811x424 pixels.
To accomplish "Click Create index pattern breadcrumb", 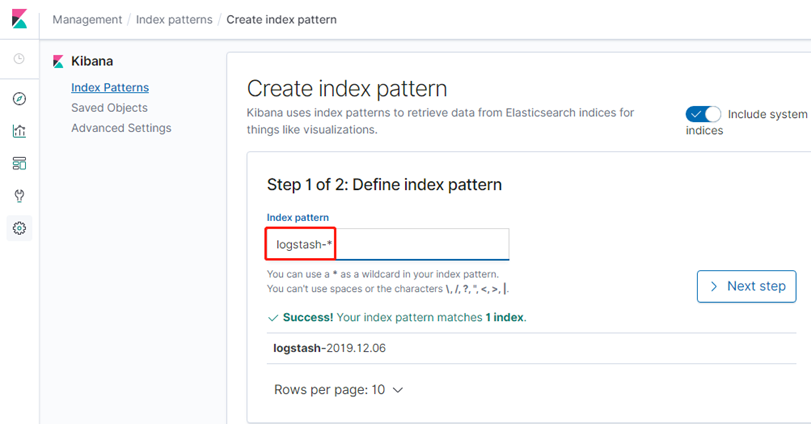I will tap(281, 20).
